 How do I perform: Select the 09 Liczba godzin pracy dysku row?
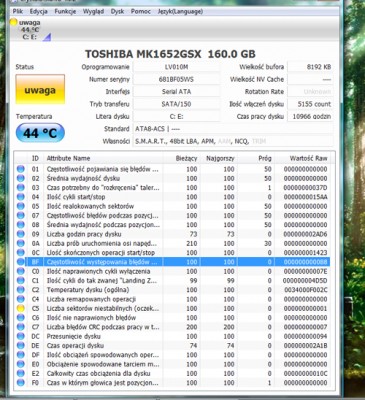pyautogui.click(x=173, y=234)
